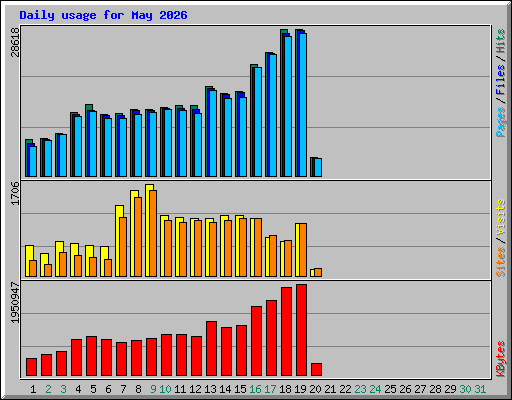Click day label 12 on the x-axis
Viewport: 512px width, 400px height.
pos(195,389)
